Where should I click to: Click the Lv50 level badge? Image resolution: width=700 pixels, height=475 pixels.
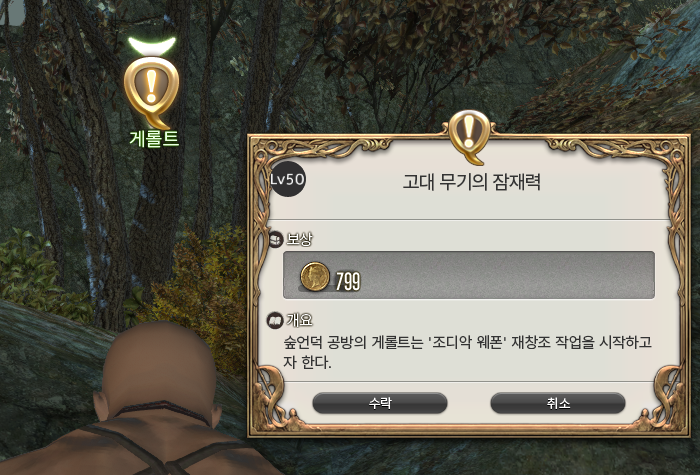(x=288, y=179)
